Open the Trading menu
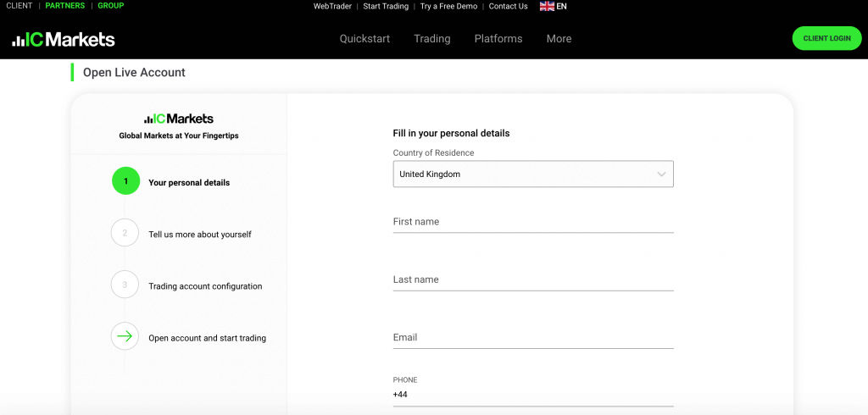The width and height of the screenshot is (868, 415). 432,39
